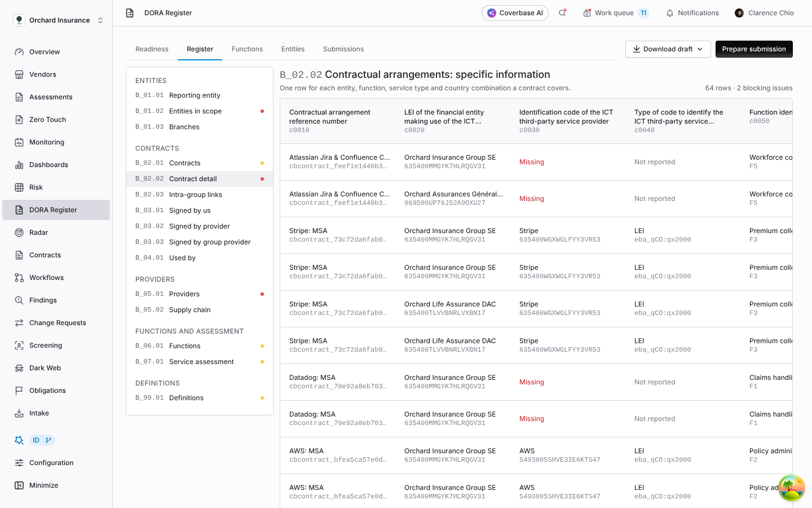Select B_05.01 Providers template
This screenshot has height=508, width=812.
click(x=200, y=294)
